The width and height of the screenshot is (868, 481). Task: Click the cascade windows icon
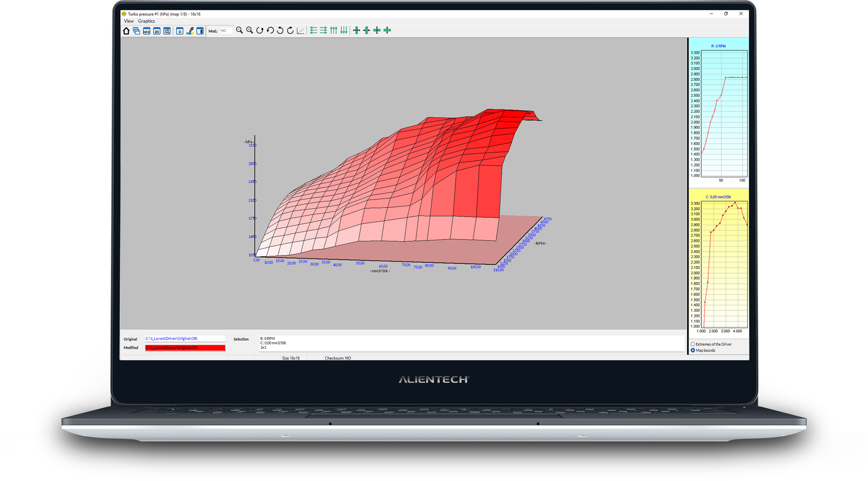(x=136, y=31)
